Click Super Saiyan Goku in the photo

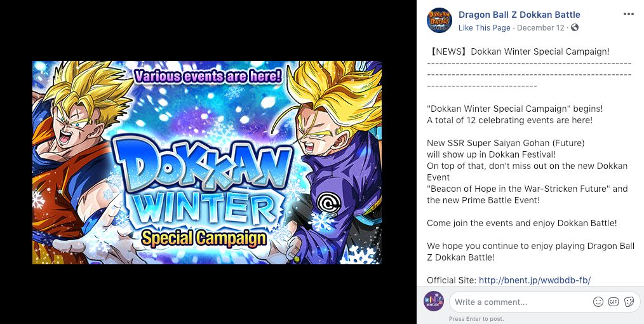(78, 162)
